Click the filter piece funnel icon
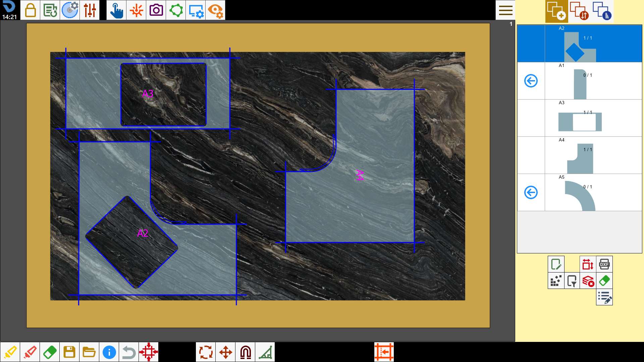644x362 pixels. 572,281
